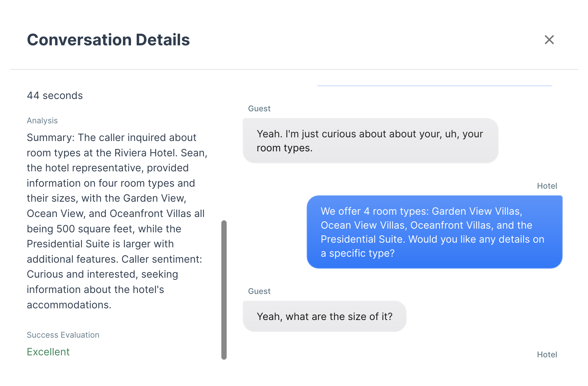Select the 44 seconds duration text
Viewport: 588px width, 386px height.
tap(55, 96)
